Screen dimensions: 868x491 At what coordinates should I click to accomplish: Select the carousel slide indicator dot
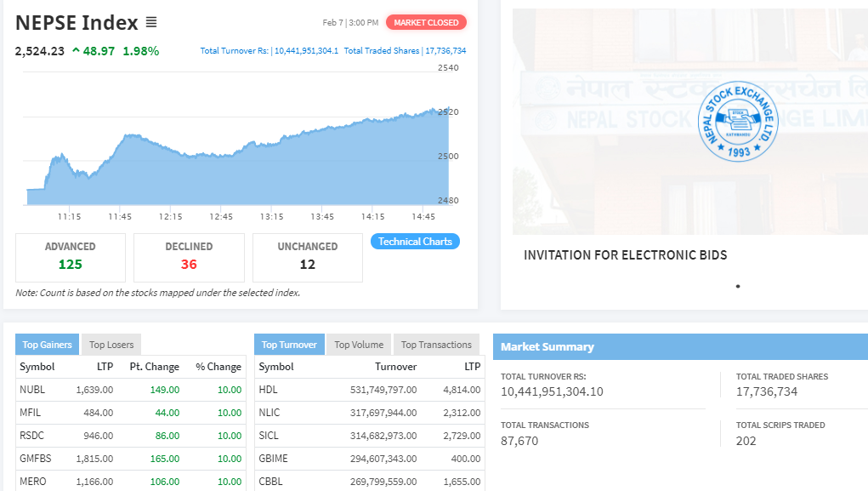click(x=738, y=286)
